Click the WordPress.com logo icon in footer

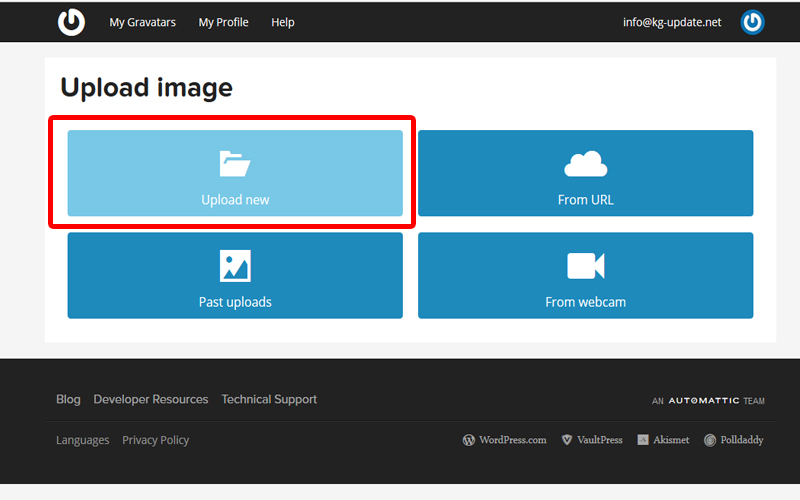[468, 440]
